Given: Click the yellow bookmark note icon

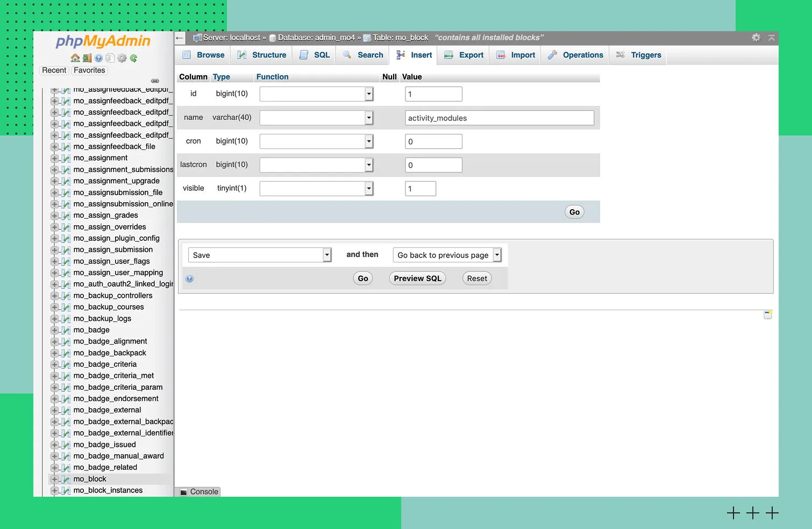Looking at the screenshot, I should tap(768, 314).
